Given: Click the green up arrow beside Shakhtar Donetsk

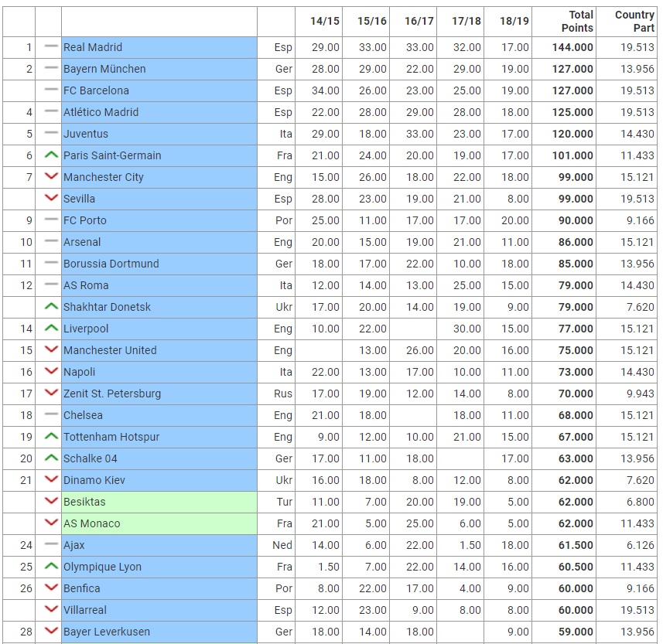Looking at the screenshot, I should (x=51, y=307).
